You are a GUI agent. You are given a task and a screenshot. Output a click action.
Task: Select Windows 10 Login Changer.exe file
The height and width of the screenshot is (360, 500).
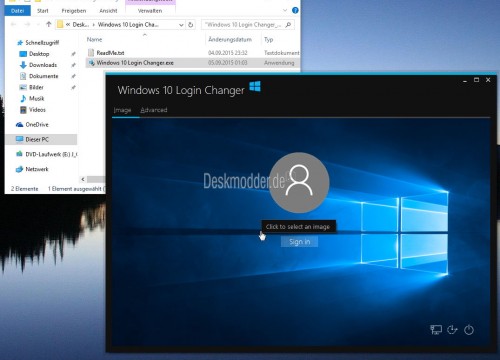pos(193,63)
